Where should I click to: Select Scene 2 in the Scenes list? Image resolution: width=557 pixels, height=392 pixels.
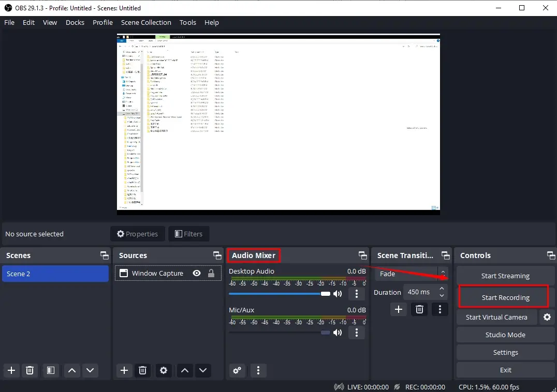click(x=55, y=274)
